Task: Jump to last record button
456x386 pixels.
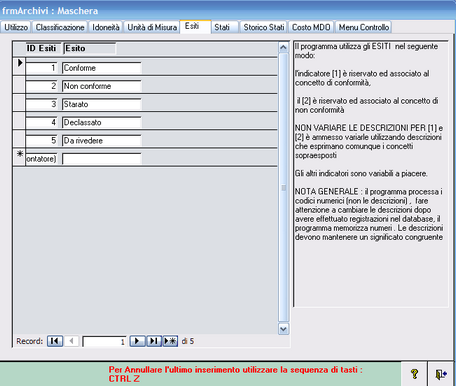Action: [x=154, y=341]
